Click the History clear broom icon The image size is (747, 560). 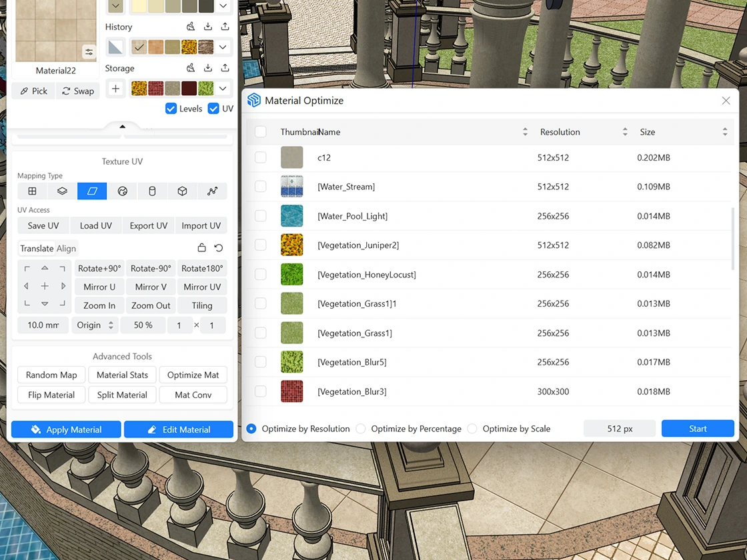[x=191, y=27]
